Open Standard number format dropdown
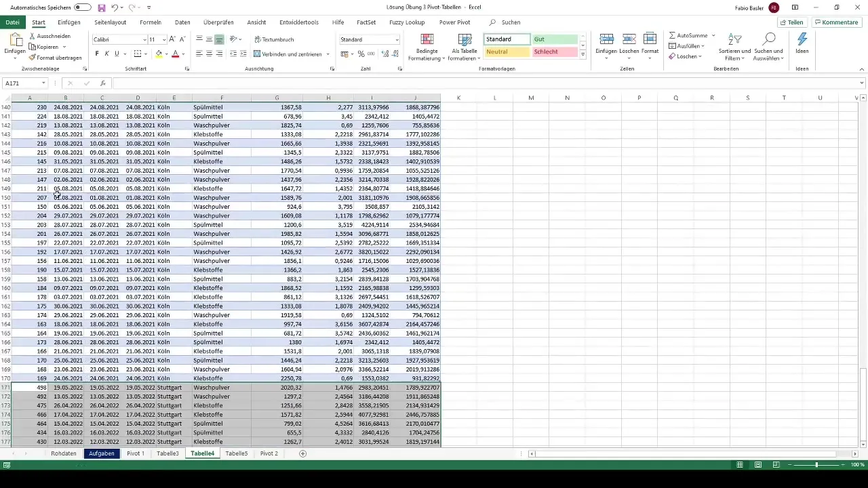Viewport: 868px width, 488px height. [397, 39]
